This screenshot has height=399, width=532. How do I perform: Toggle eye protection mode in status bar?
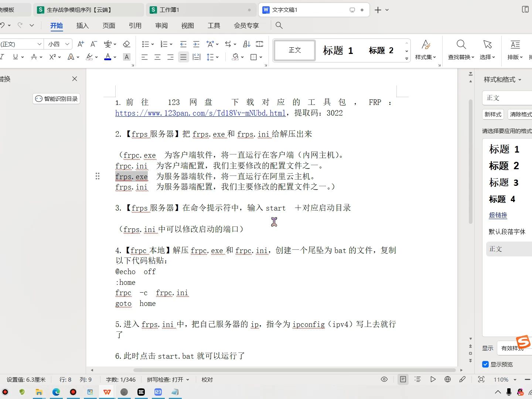(384, 379)
